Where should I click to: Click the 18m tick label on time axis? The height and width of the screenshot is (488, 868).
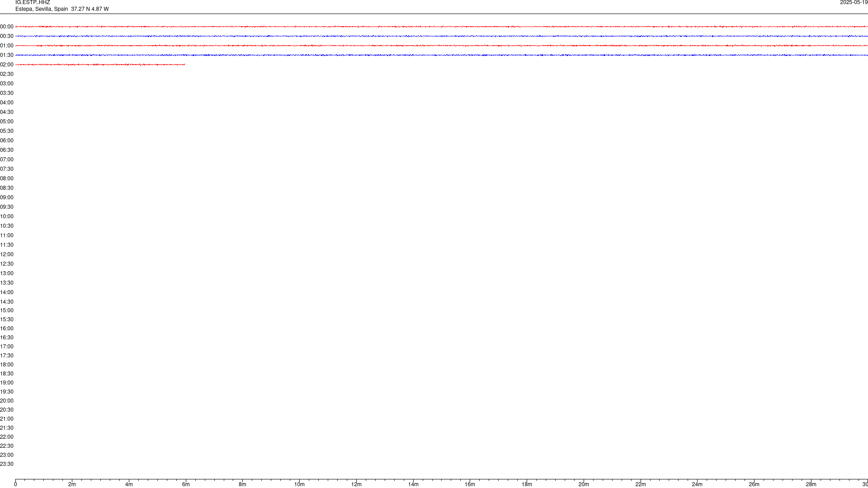(x=527, y=484)
